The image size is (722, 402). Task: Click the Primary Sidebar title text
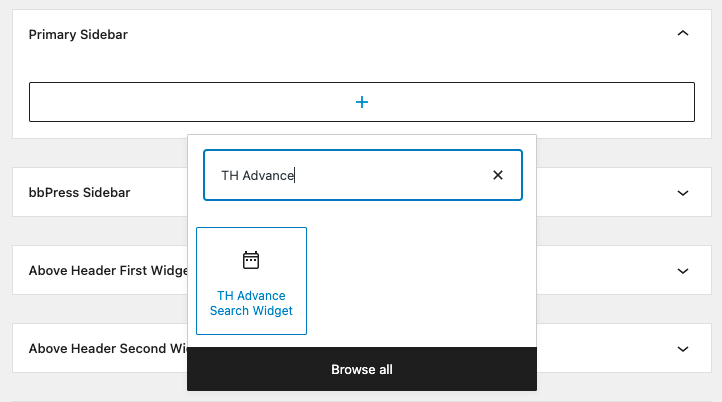[78, 34]
